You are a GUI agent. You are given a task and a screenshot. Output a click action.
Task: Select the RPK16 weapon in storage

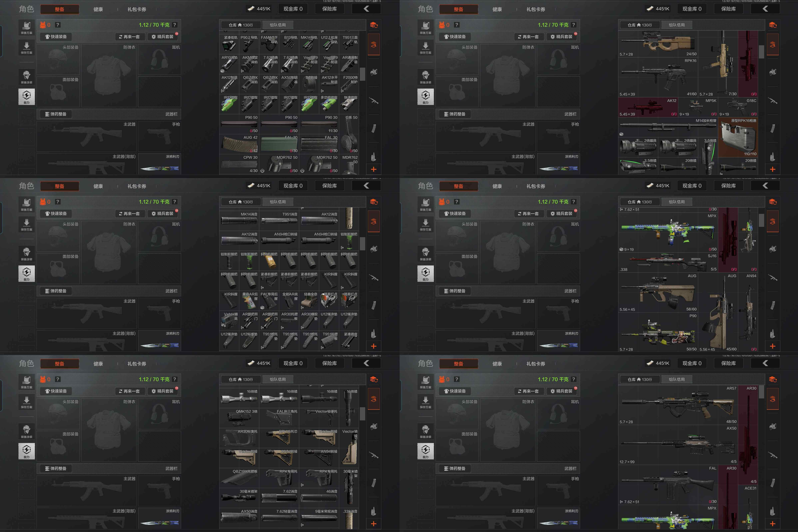click(658, 77)
